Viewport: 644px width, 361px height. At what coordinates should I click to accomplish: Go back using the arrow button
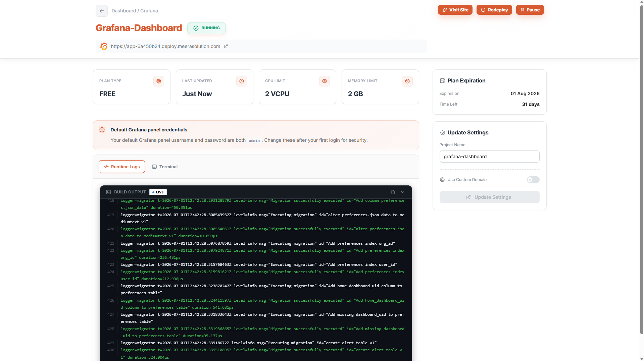point(101,11)
